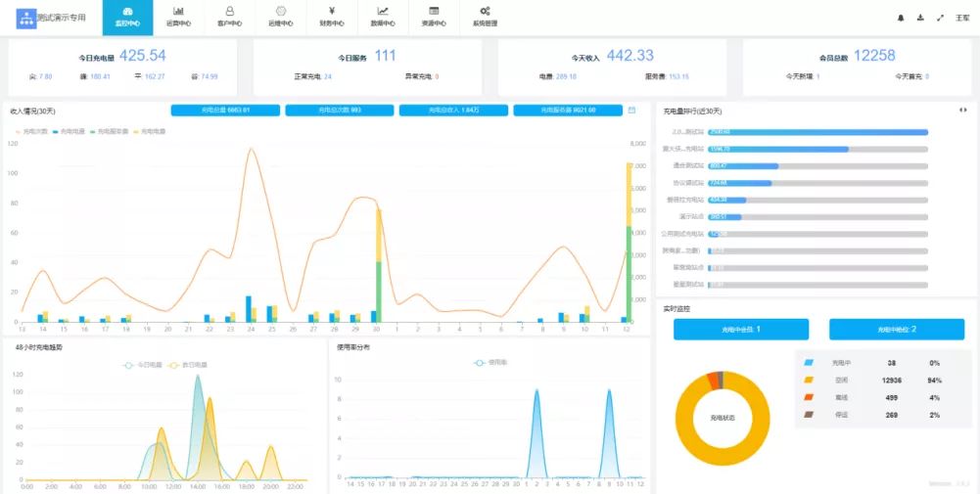Click the download icon in header

[x=920, y=18]
